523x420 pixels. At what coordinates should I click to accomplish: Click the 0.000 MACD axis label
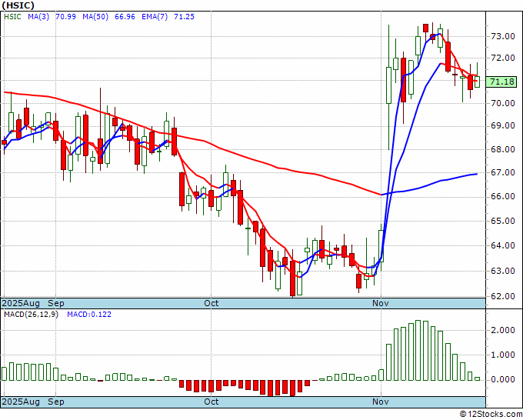pyautogui.click(x=503, y=380)
